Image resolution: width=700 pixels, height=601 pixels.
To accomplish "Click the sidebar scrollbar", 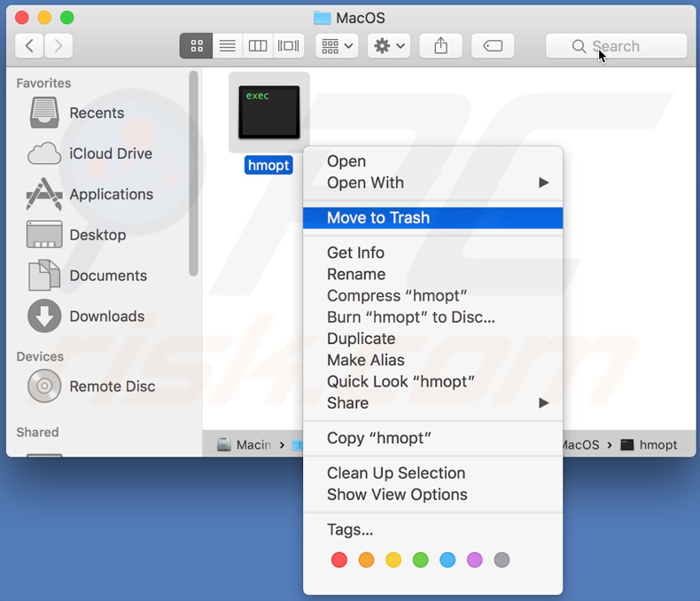I will (x=193, y=174).
